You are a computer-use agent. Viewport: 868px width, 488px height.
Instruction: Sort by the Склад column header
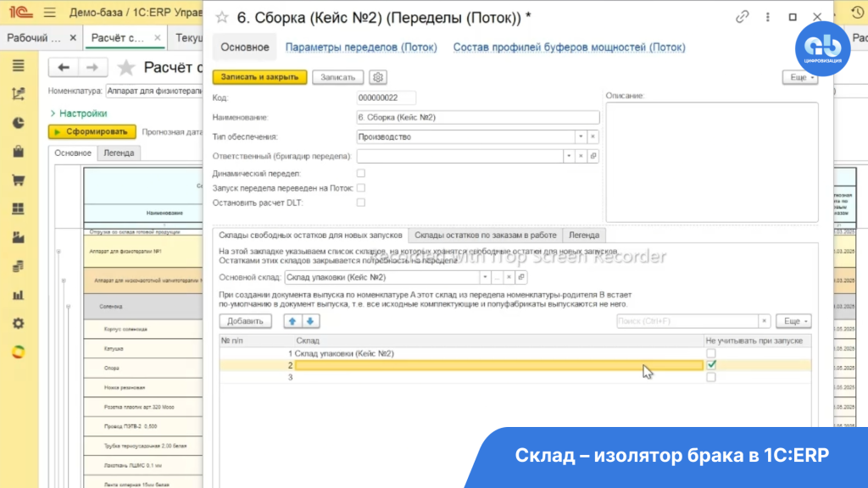coord(498,341)
